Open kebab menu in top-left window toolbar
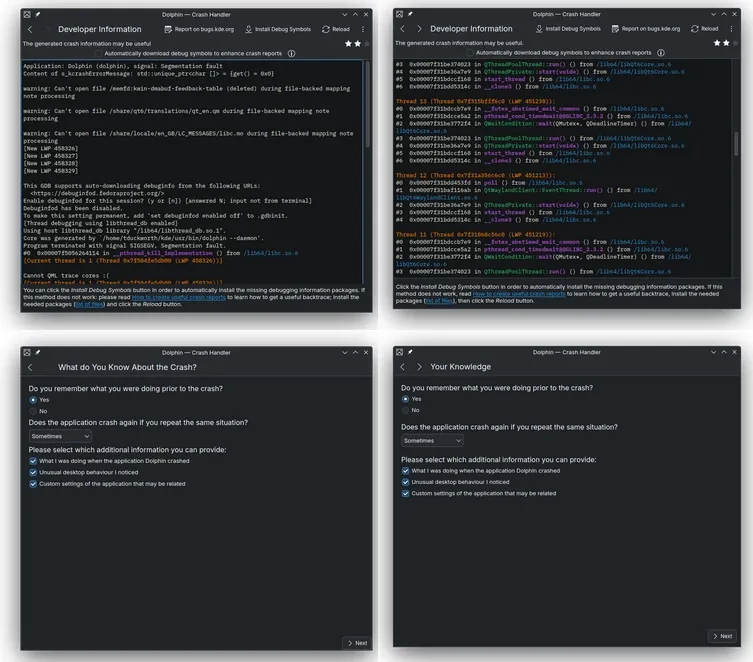The image size is (753, 662). coord(364,29)
